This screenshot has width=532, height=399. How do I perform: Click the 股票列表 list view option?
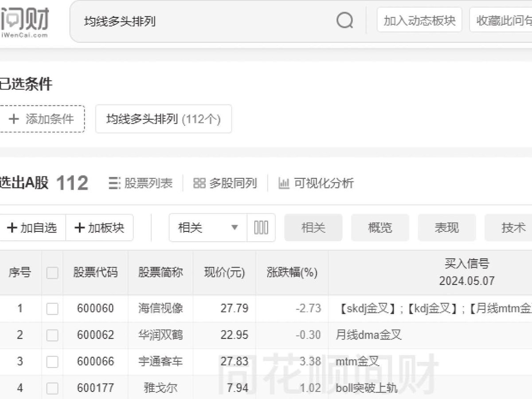(141, 183)
